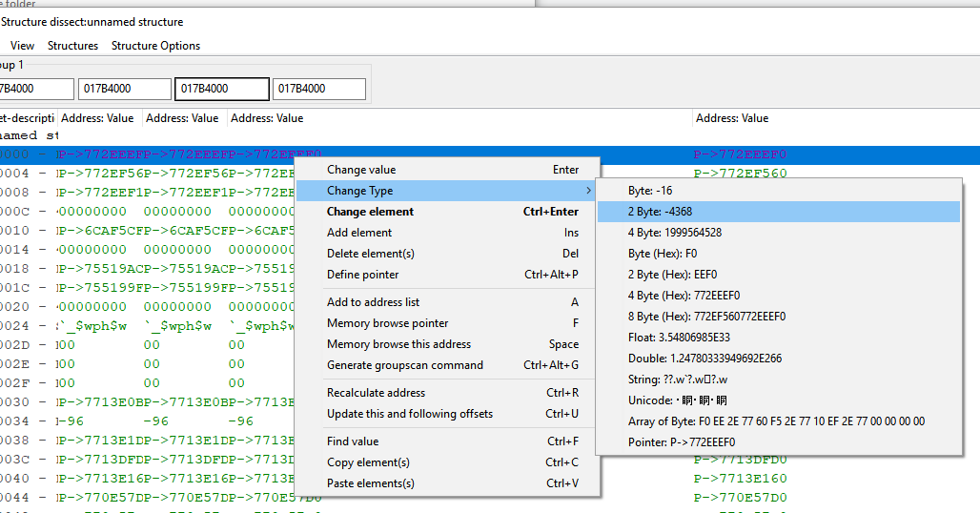Click the rightmost Address: Value column header
The image size is (980, 513).
(731, 118)
